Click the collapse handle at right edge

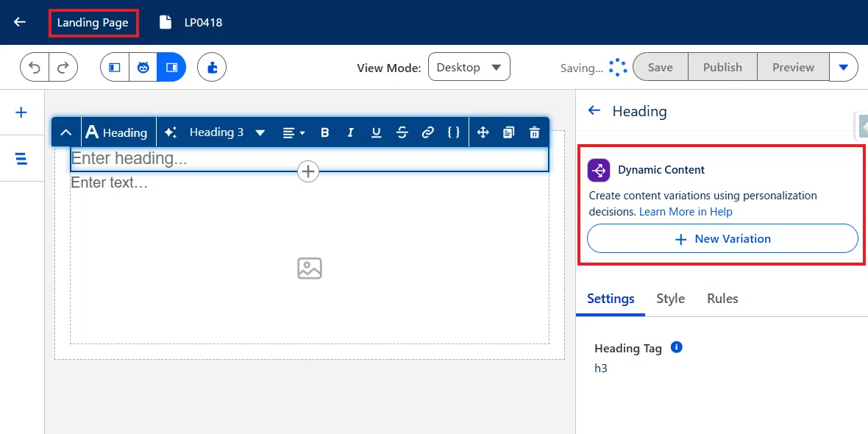(862, 126)
